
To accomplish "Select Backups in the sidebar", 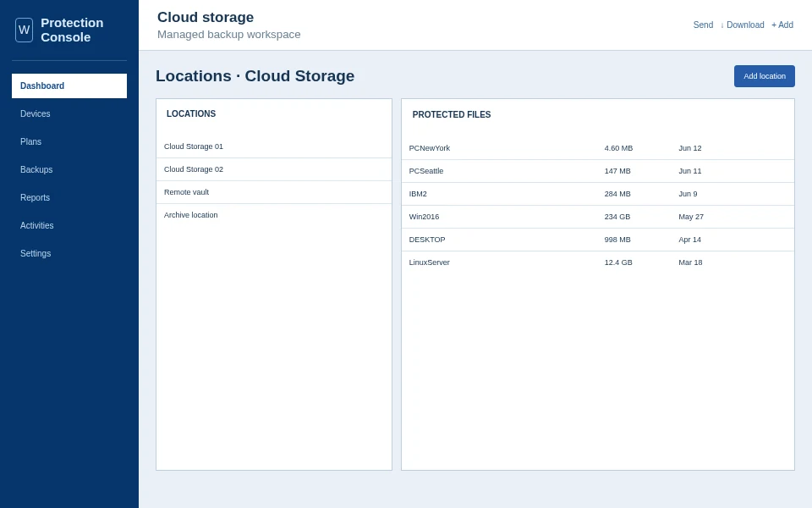I will [69, 169].
